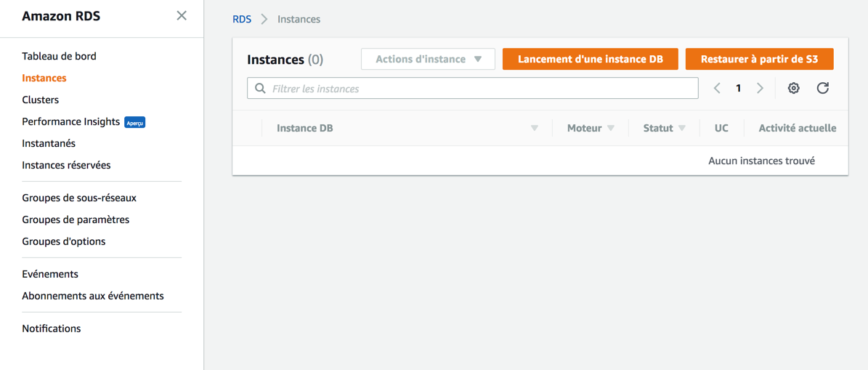Close the Amazon RDS sidebar panel
This screenshot has width=868, height=370.
(182, 16)
